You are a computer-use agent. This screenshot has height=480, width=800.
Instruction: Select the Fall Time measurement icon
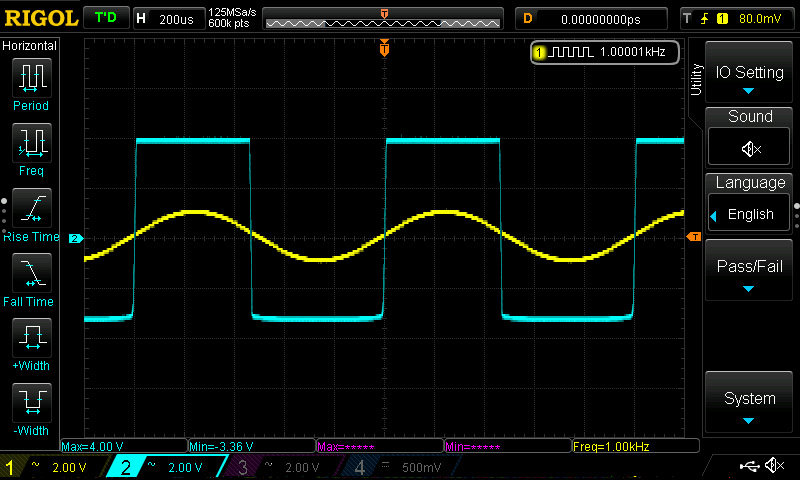(x=32, y=273)
